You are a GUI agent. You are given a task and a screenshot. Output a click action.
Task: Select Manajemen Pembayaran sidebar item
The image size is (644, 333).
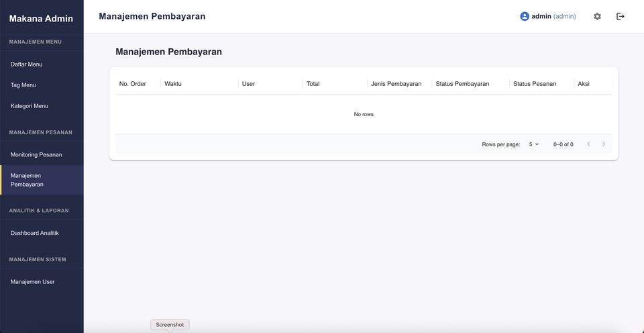(x=27, y=180)
